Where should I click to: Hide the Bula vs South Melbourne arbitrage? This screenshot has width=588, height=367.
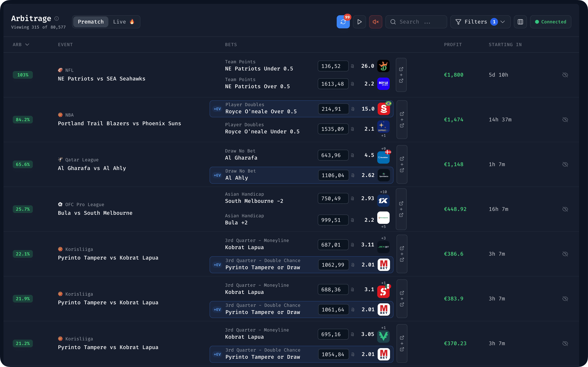pos(565,209)
